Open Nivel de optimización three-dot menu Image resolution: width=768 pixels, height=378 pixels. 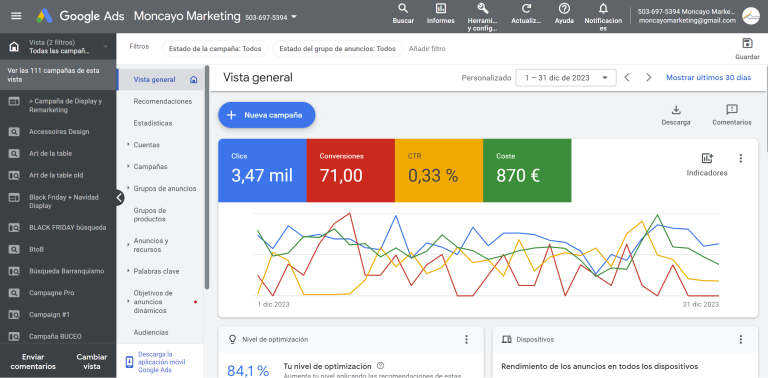pos(466,339)
